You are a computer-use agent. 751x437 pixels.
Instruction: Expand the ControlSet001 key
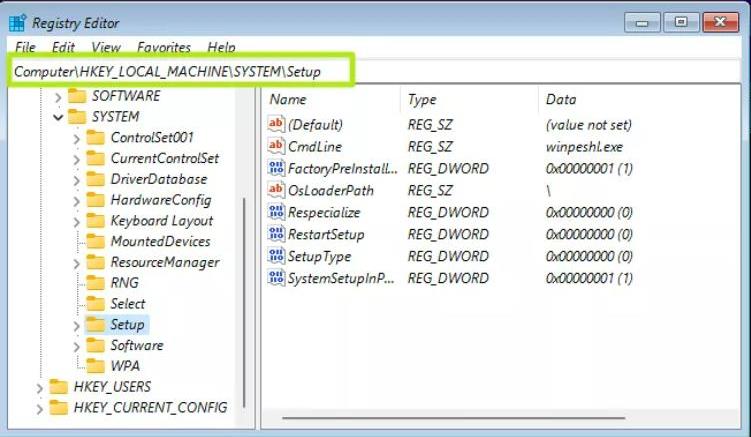pyautogui.click(x=77, y=138)
